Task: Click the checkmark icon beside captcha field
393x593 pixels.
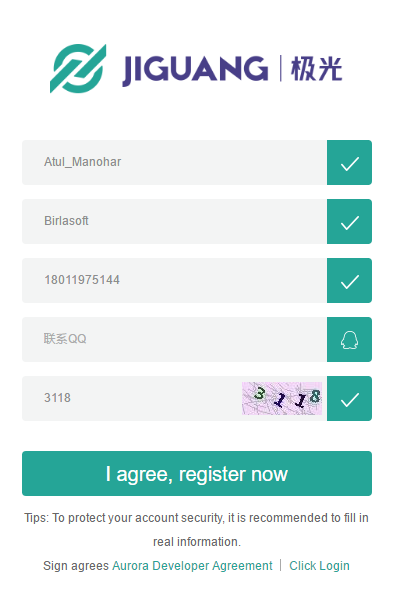Action: coord(350,399)
